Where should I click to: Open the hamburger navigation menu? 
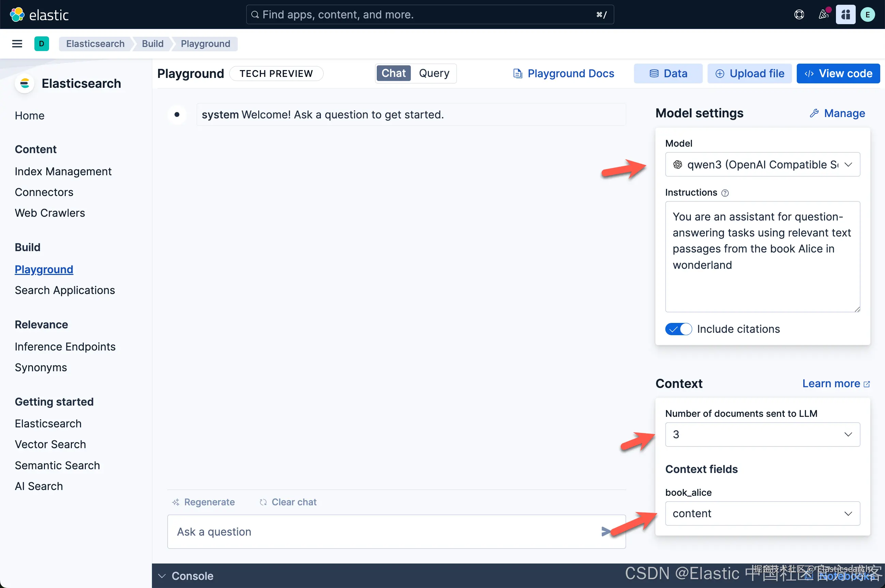pyautogui.click(x=17, y=44)
